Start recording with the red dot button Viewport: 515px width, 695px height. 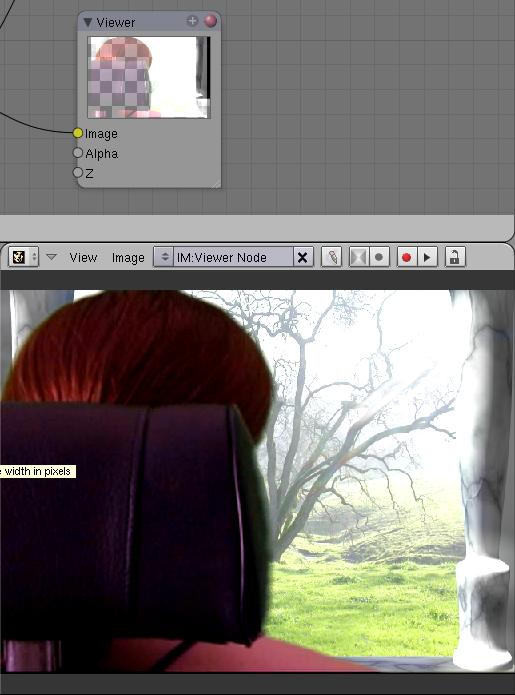tap(406, 257)
